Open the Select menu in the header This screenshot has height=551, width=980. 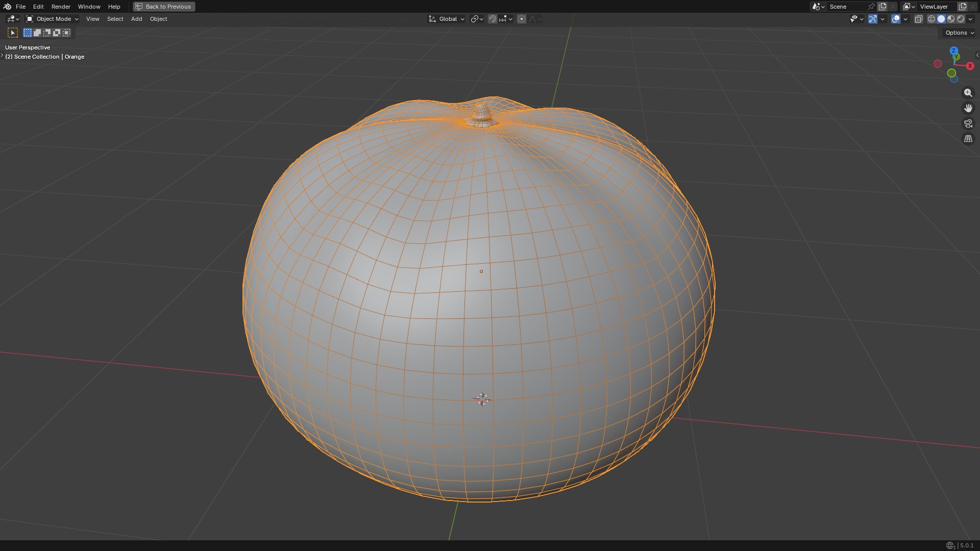pos(115,19)
